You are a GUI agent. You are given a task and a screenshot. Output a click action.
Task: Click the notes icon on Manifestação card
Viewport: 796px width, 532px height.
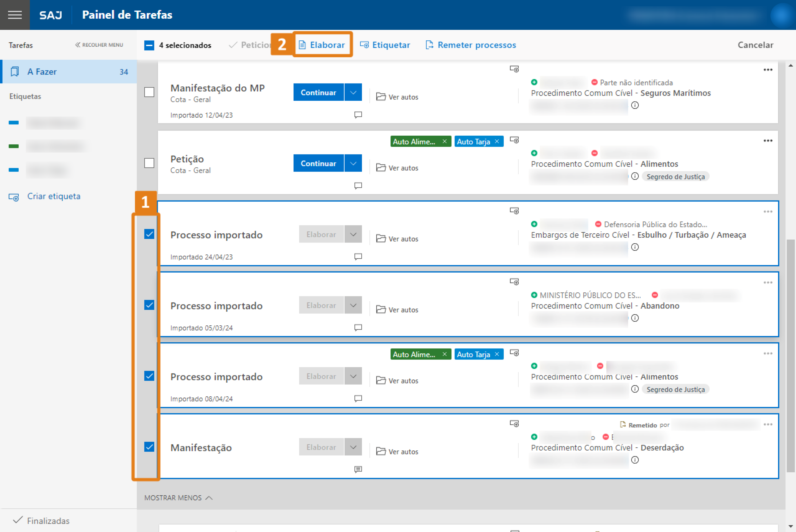[358, 469]
